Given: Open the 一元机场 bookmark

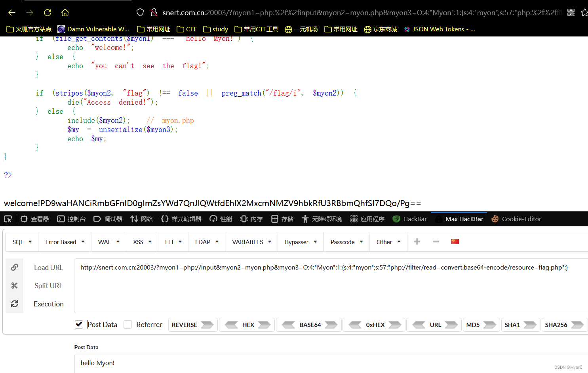Looking at the screenshot, I should pos(301,29).
